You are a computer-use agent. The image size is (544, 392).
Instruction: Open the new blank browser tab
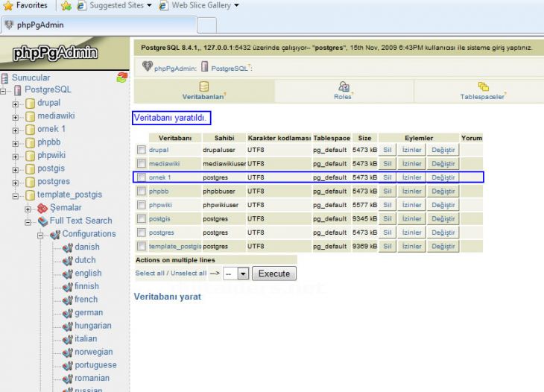206,25
